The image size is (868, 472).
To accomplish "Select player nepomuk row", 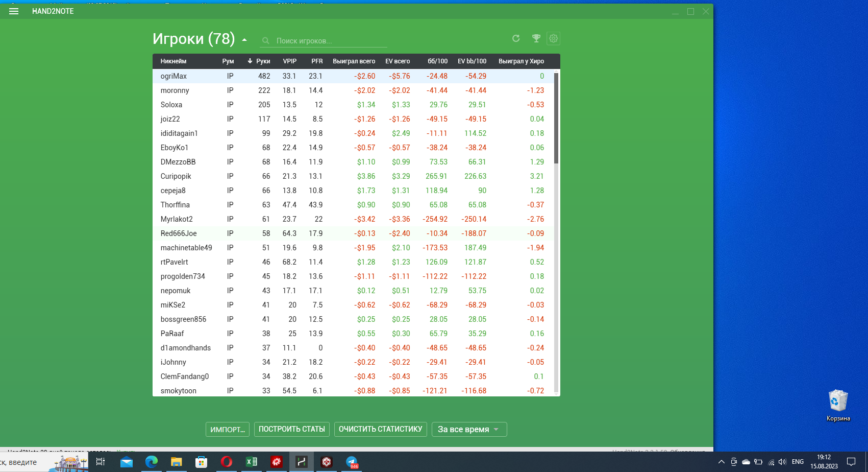I will tap(353, 291).
